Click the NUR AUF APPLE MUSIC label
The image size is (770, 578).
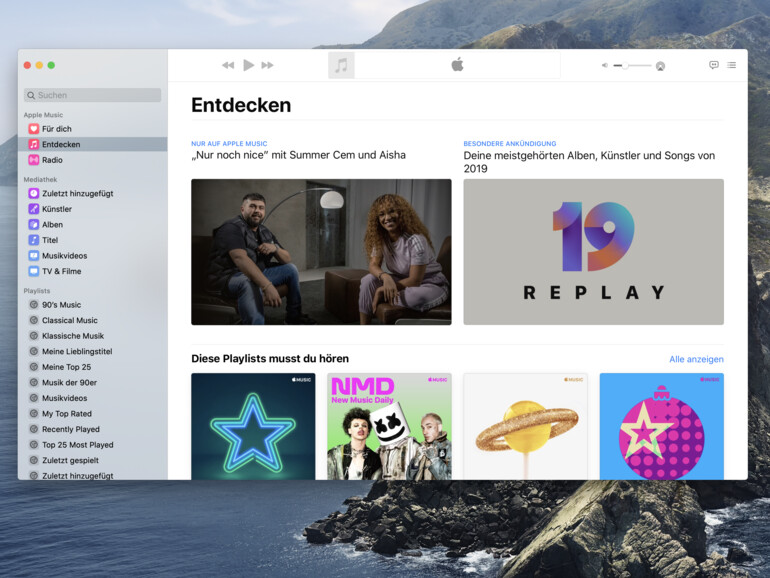pyautogui.click(x=229, y=144)
